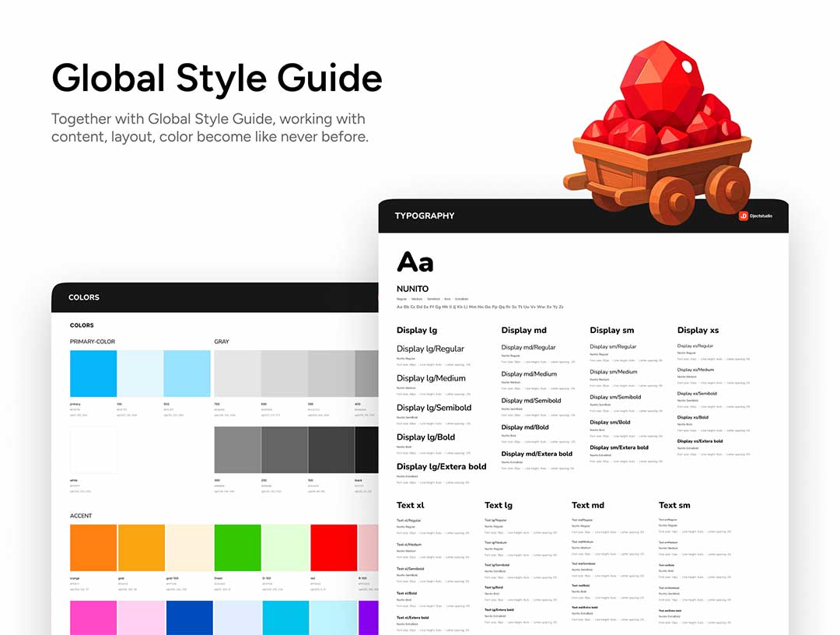
Task: Select the NUNITO font name heading
Action: (x=412, y=289)
